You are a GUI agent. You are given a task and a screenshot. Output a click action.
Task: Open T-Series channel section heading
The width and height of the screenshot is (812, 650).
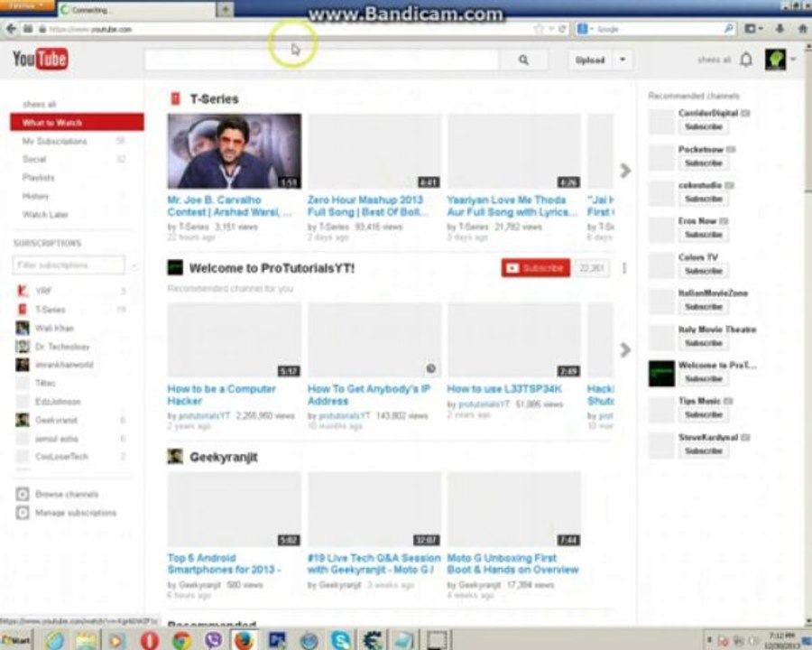[214, 99]
